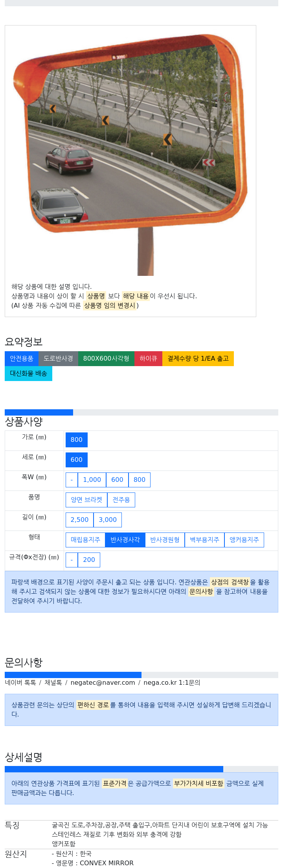The width and height of the screenshot is (283, 868).
Task: Choose 800 option in the 폭W row
Action: coord(140,480)
